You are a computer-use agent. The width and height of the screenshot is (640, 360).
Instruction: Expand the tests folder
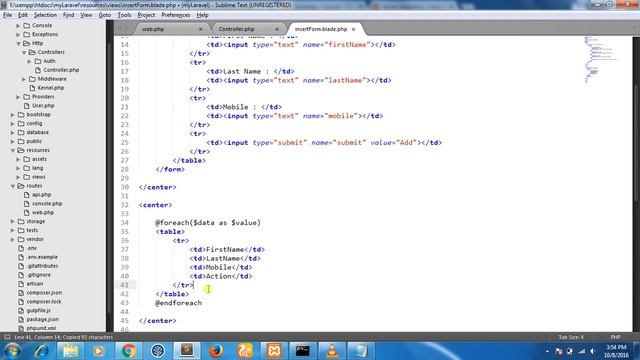click(12, 230)
